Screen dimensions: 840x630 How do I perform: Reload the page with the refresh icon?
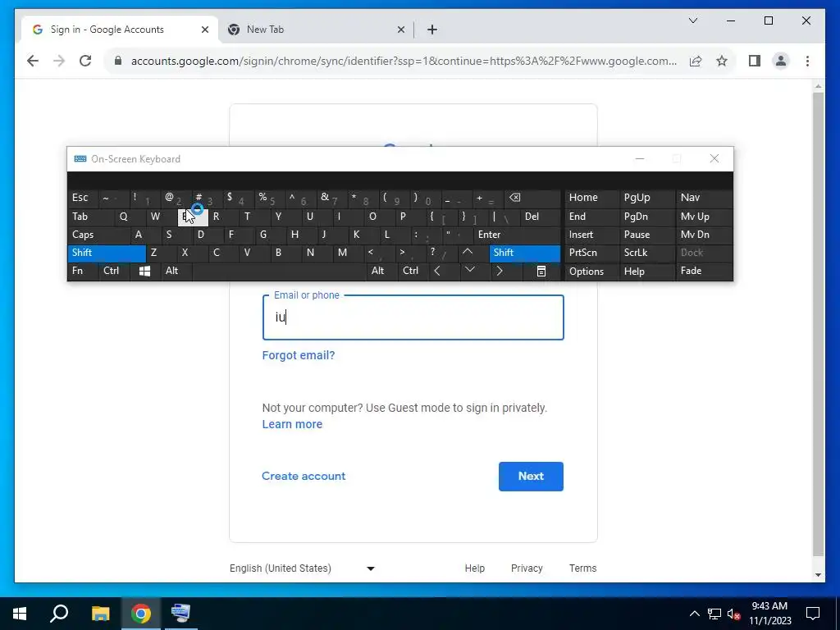pyautogui.click(x=85, y=61)
